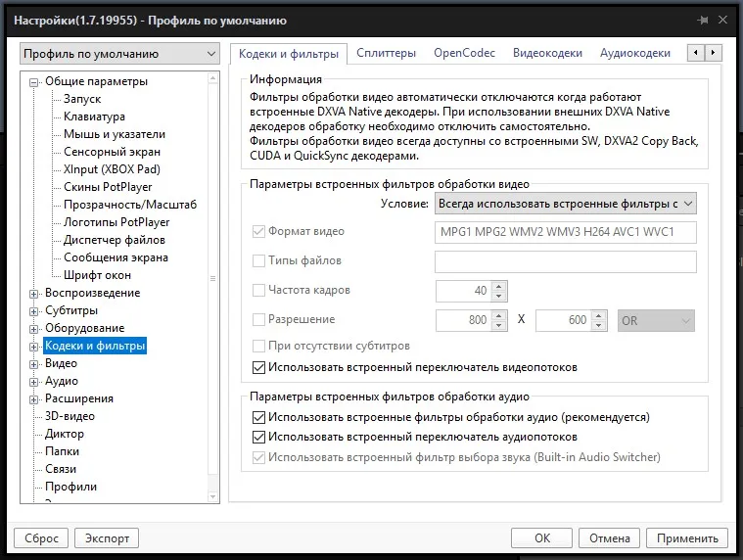Switch to the Сплиттеры tab
The image size is (743, 560).
tap(386, 53)
